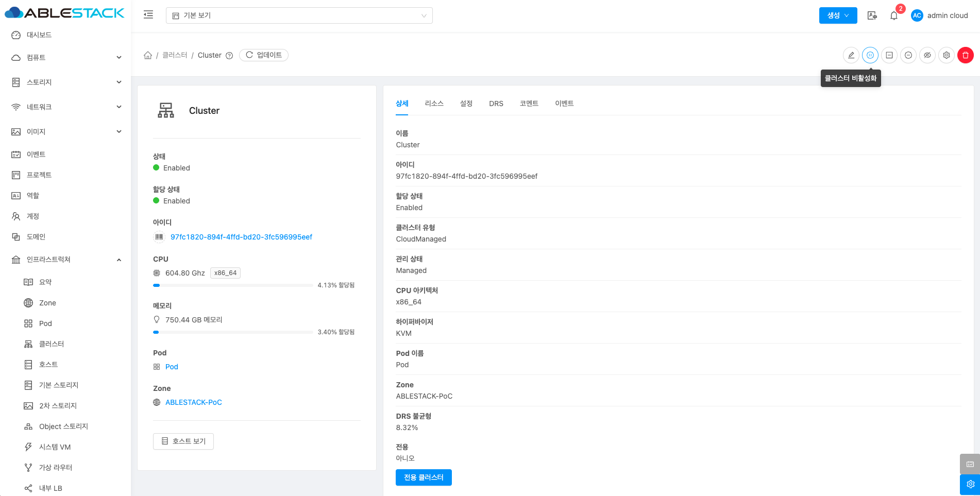Click the CPU allocation progress bar
980x496 pixels.
[x=233, y=285]
